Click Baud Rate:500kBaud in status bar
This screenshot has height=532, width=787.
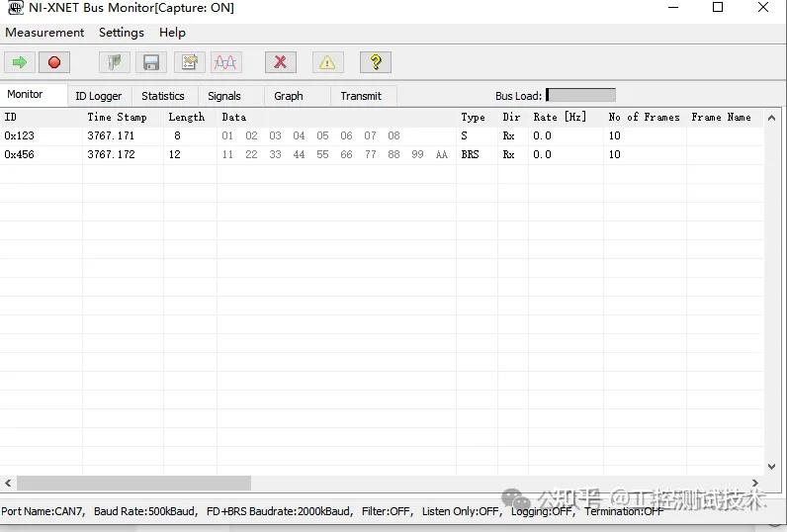point(145,511)
